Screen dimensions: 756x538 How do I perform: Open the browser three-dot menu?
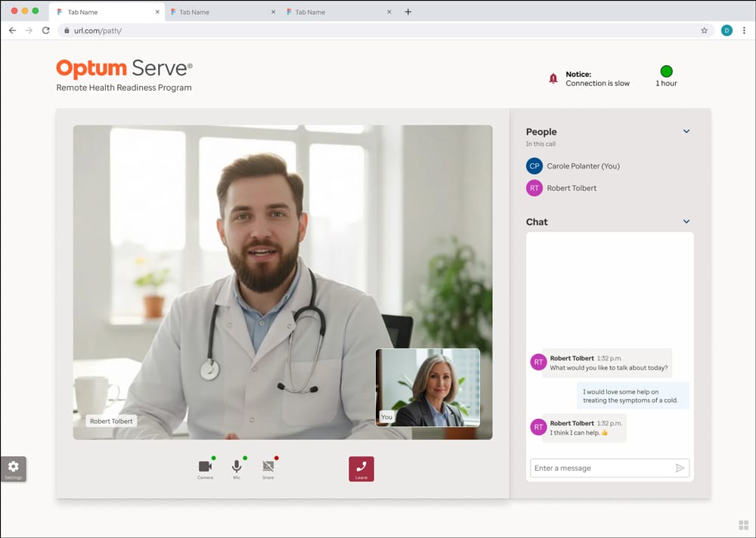[x=744, y=31]
